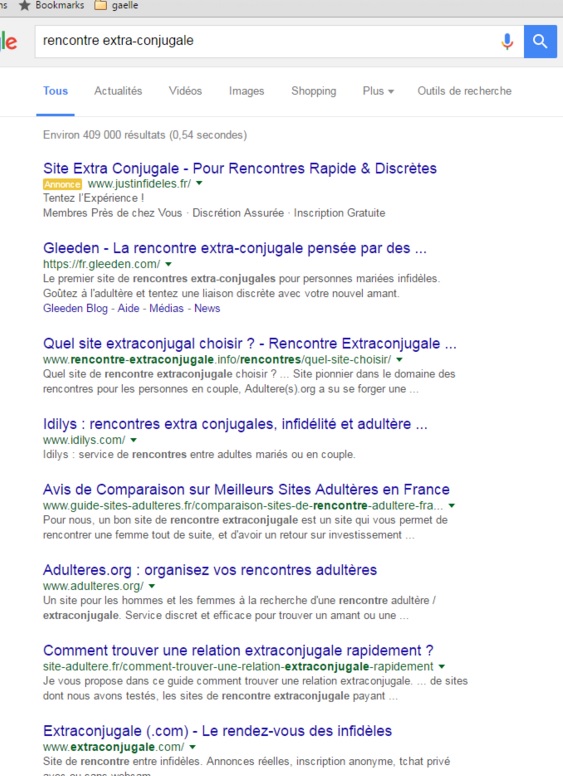Activate the voice search microphone icon
The width and height of the screenshot is (563, 776).
coord(507,41)
